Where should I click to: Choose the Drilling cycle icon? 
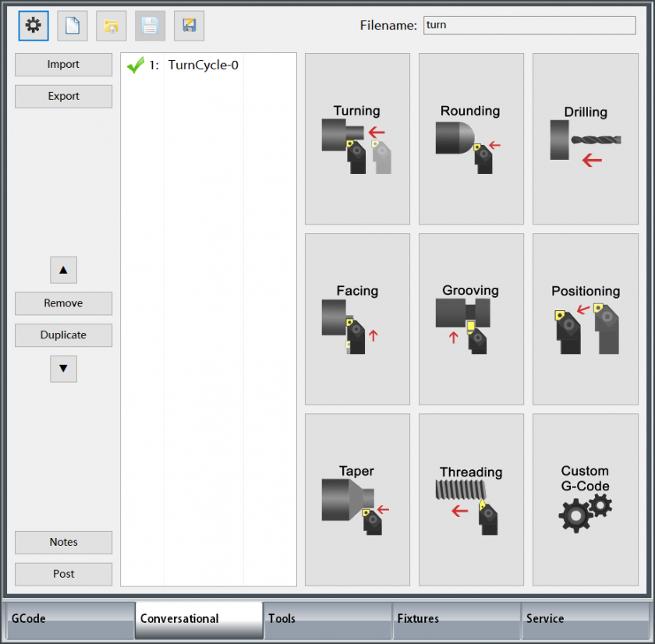click(x=586, y=140)
